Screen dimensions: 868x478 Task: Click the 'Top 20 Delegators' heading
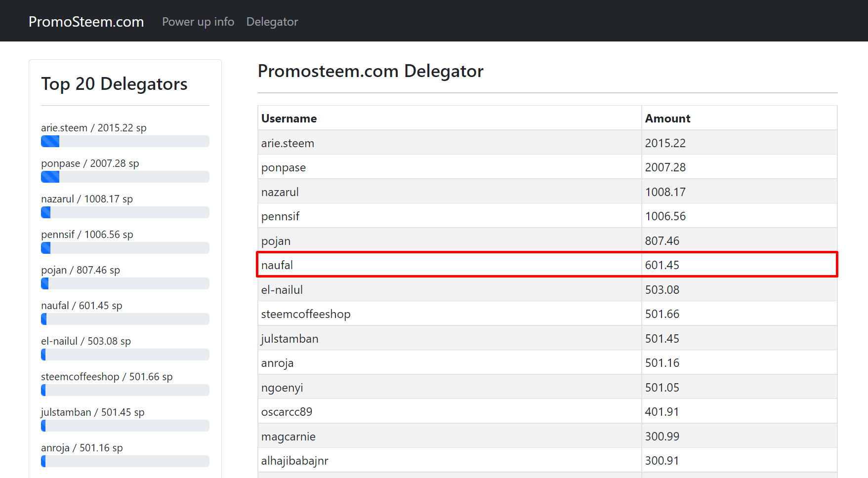pyautogui.click(x=114, y=84)
